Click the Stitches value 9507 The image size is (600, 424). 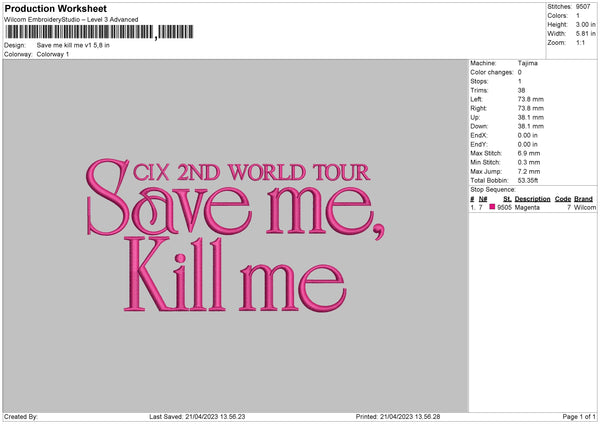[583, 7]
